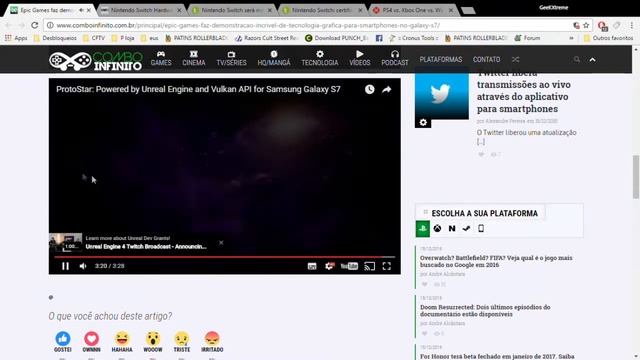Image resolution: width=640 pixels, height=360 pixels.
Task: Open Twitter article thumbnail image
Action: point(442,96)
